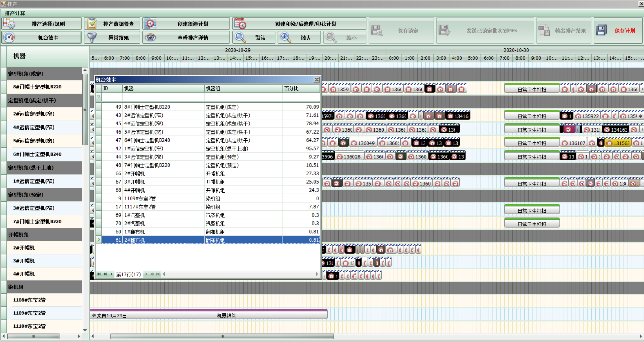The image size is (644, 342).
Task: Click the 保存计划 floppy disk icon
Action: click(601, 31)
